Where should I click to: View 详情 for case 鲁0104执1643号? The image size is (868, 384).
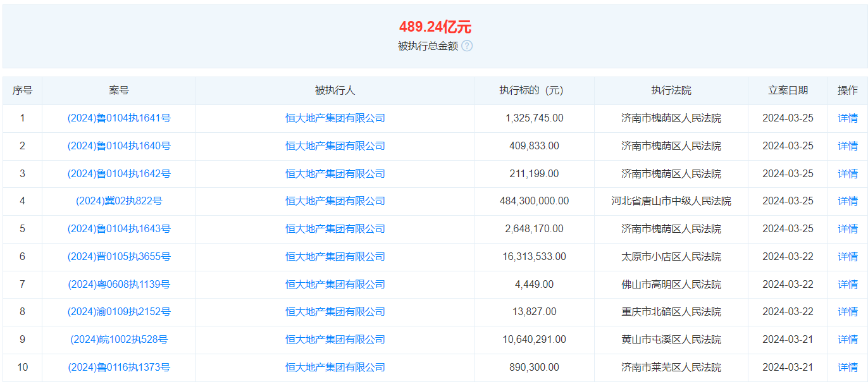848,228
